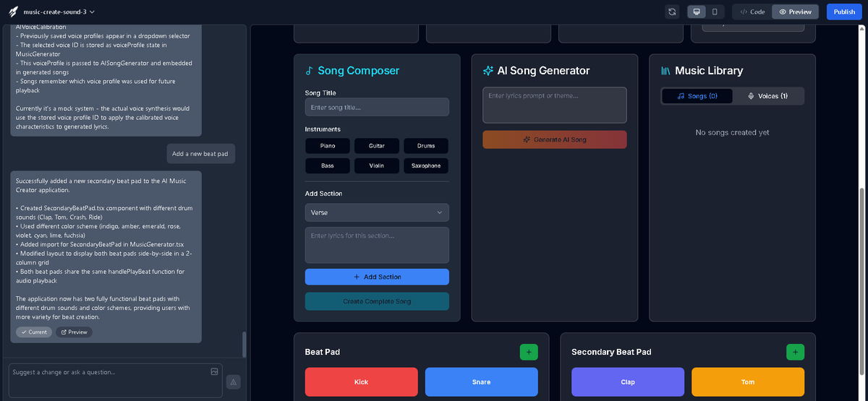868x401 pixels.
Task: Click 'No songs created yet' text
Action: pyautogui.click(x=733, y=132)
